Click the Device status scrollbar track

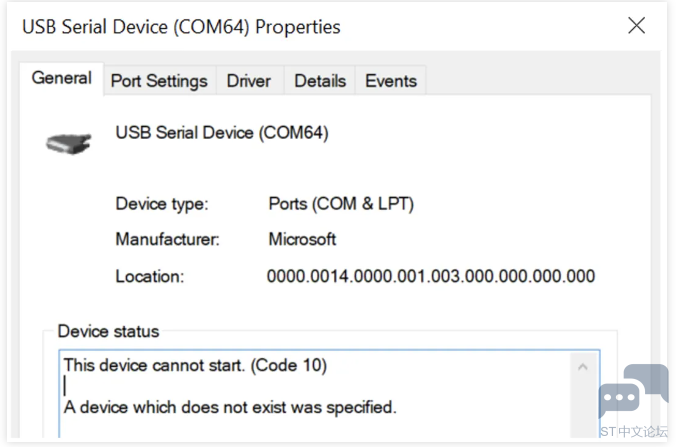(x=583, y=406)
